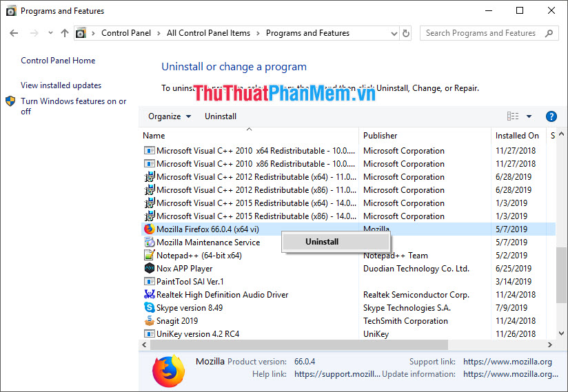Focus the Search Programs and Features box
The image size is (568, 392).
pos(489,33)
